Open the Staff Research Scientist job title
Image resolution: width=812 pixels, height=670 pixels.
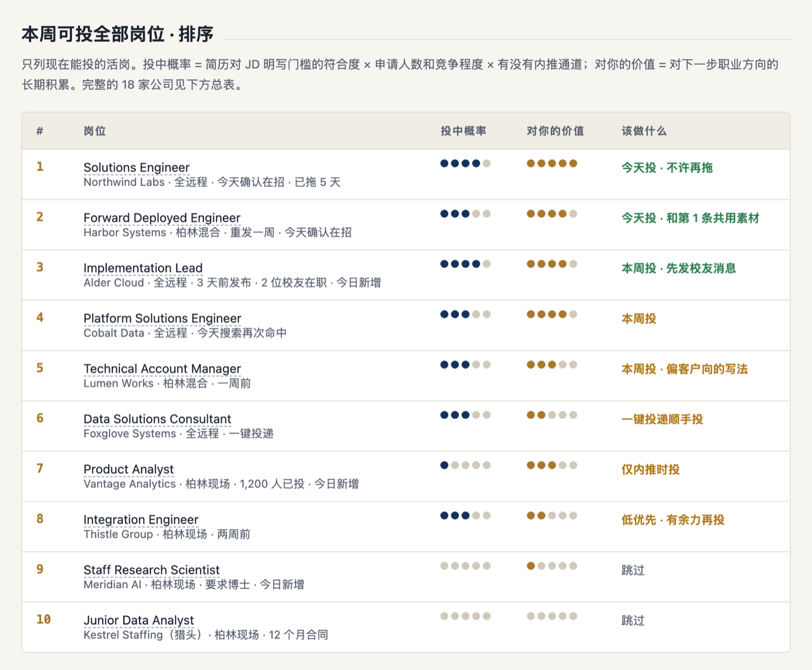152,570
